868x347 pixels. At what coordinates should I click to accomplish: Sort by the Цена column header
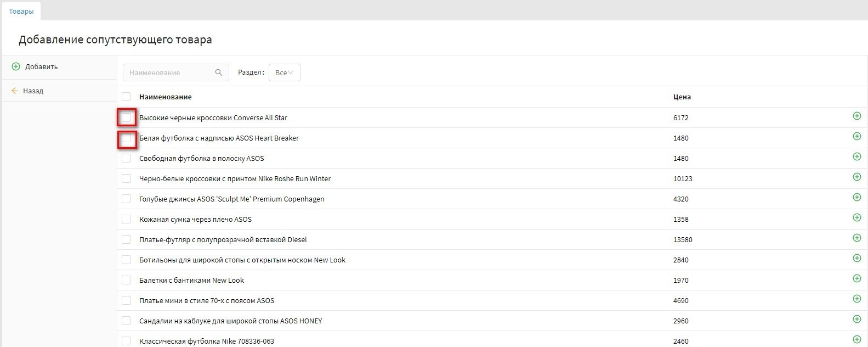682,97
